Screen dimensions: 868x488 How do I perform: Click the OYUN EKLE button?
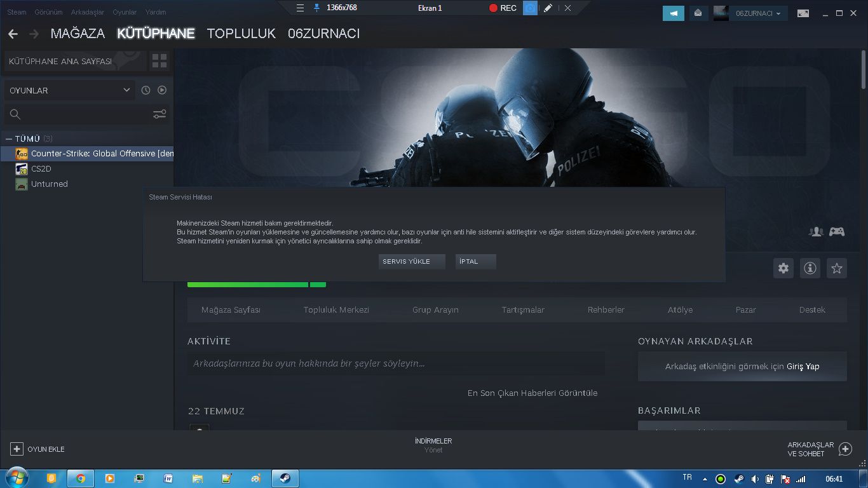click(x=37, y=449)
